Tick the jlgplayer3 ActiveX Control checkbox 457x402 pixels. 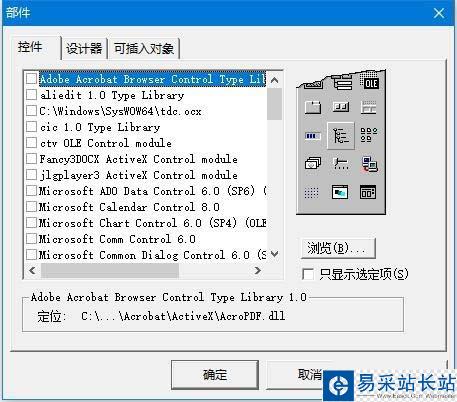pyautogui.click(x=31, y=175)
